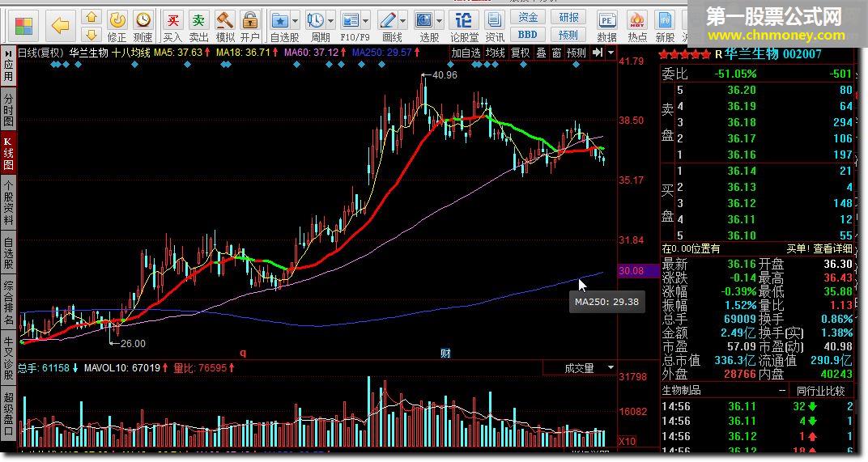
Task: Switch to the 自选股 sidebar tab
Action: pyautogui.click(x=8, y=253)
